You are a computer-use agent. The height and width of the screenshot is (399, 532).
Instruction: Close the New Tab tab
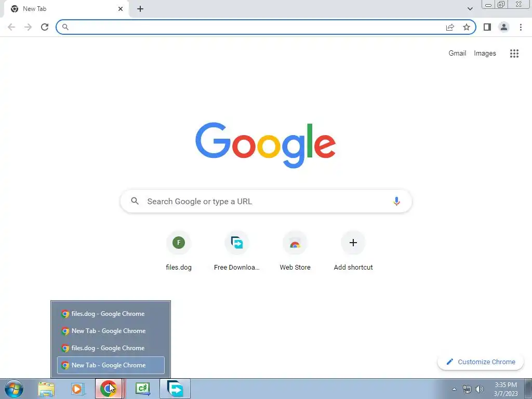click(121, 9)
